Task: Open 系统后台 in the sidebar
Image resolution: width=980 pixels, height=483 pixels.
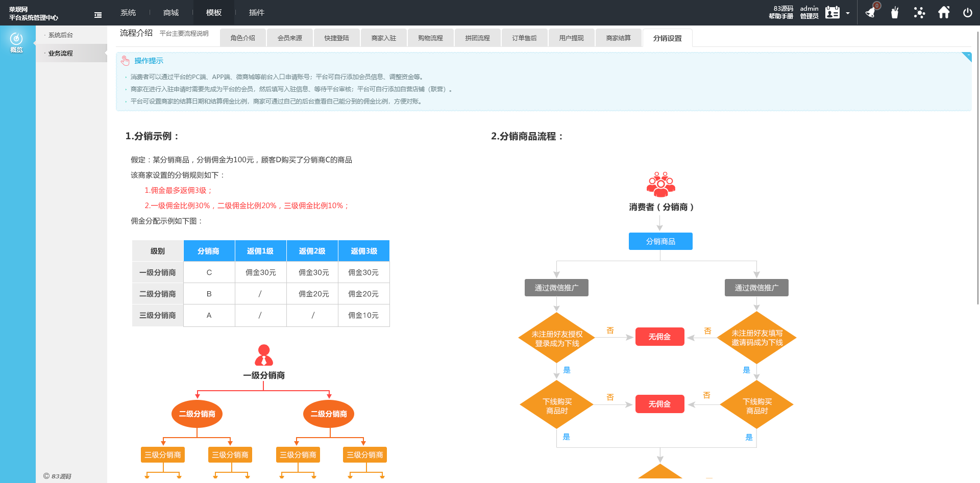Action: point(61,35)
